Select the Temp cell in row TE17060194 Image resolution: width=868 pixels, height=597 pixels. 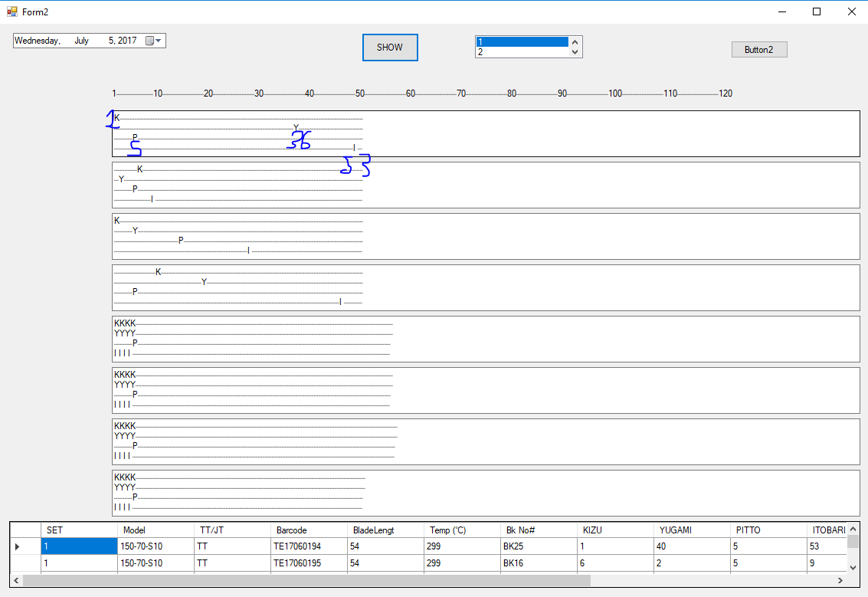pos(462,546)
